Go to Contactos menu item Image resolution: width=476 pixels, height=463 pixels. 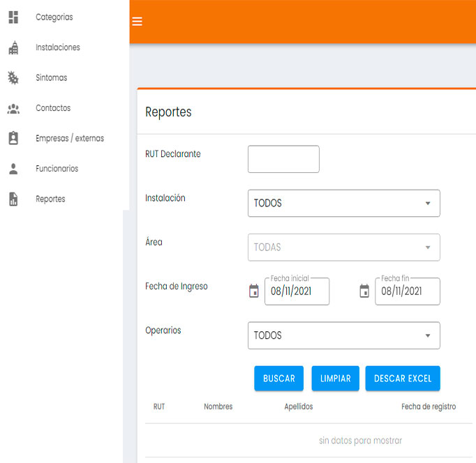coord(53,109)
